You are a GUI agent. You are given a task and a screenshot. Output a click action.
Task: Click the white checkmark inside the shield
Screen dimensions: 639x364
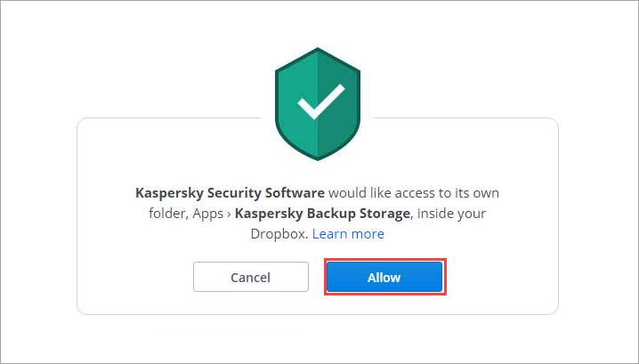pos(321,101)
